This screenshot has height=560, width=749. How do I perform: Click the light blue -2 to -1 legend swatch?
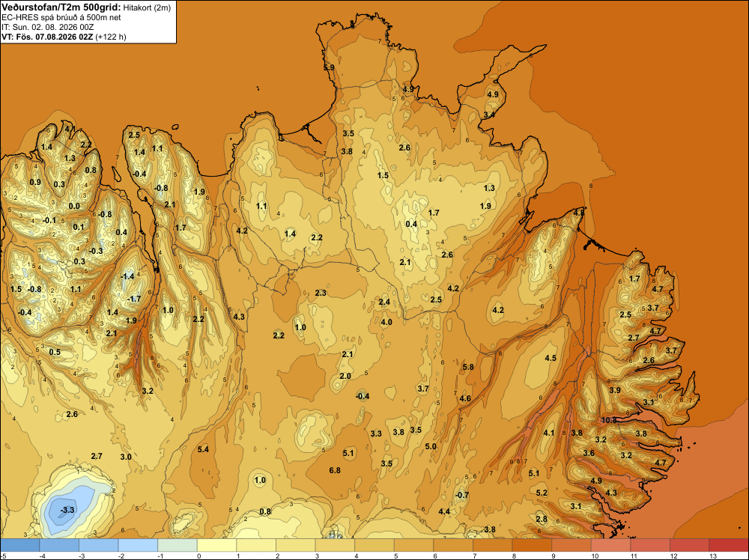click(138, 545)
